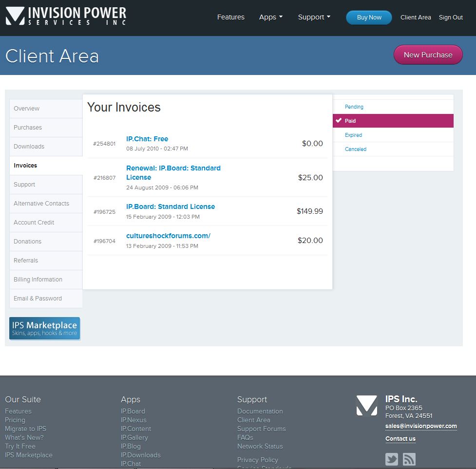This screenshot has width=476, height=469.
Task: Click invoice number #196704
Action: click(104, 241)
